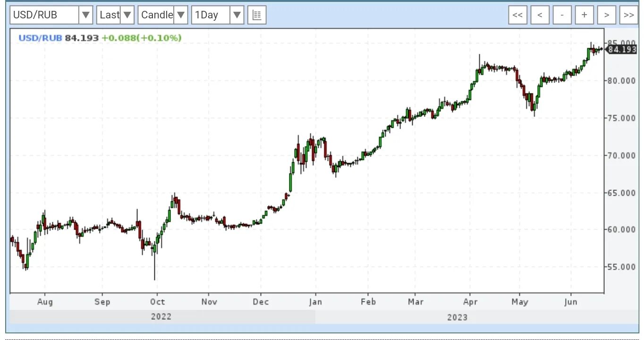Viewport: 644px width, 340px height.
Task: Zoom out chart with minus button
Action: click(562, 15)
